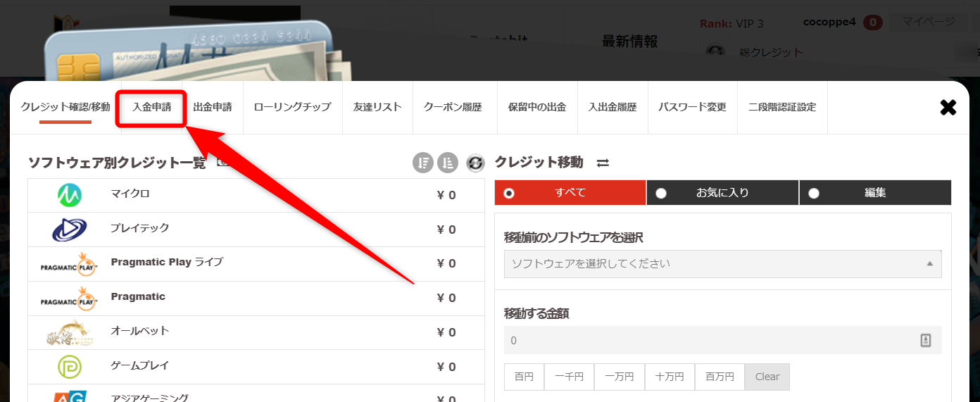The image size is (980, 402).
Task: Close the dialog with the X icon
Action: pyautogui.click(x=948, y=107)
